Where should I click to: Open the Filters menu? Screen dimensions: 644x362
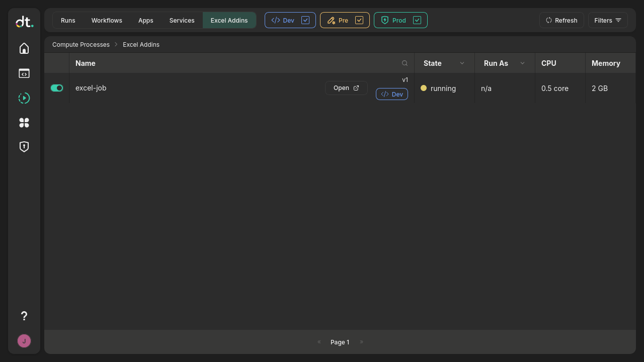[x=608, y=20]
